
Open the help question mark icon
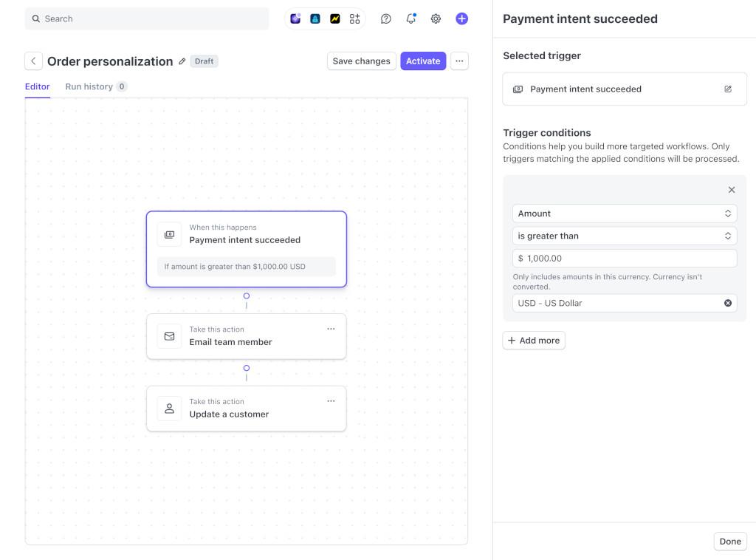(x=385, y=18)
